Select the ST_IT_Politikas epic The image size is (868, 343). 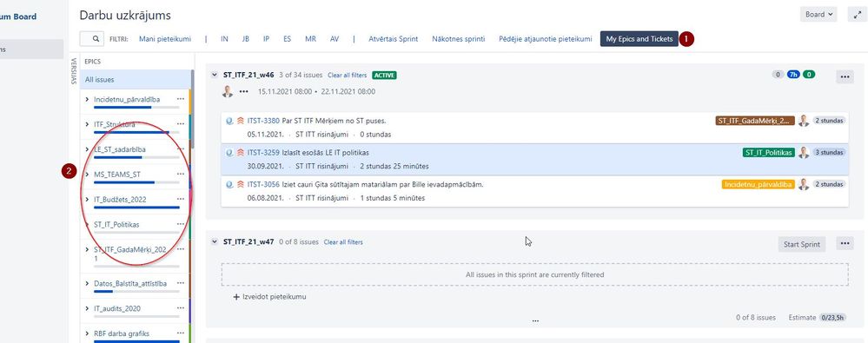[x=116, y=225]
